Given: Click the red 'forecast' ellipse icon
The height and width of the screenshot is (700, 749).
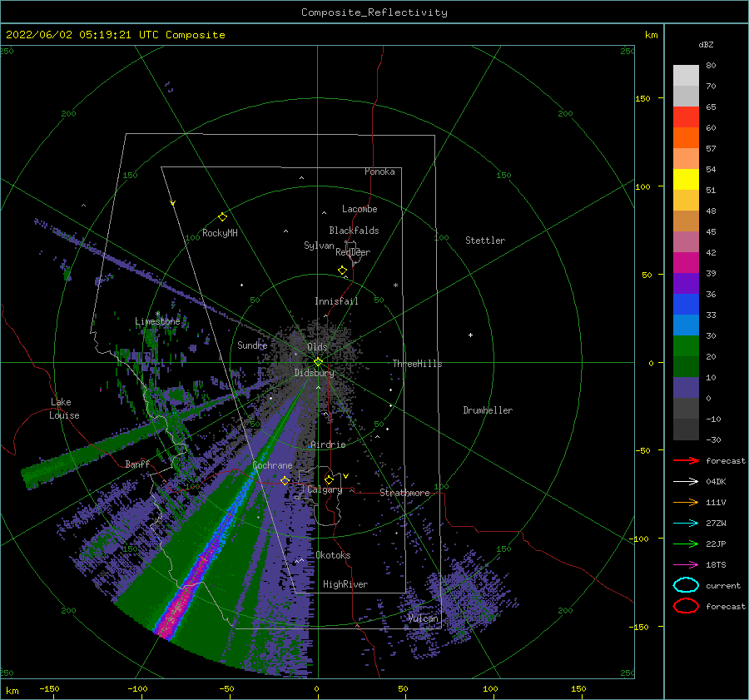Looking at the screenshot, I should click(x=686, y=606).
